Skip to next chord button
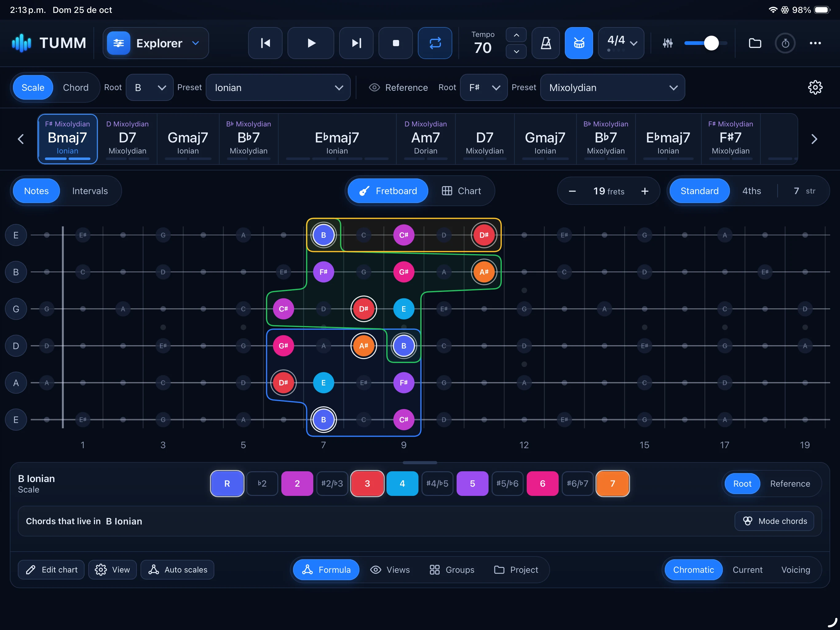The height and width of the screenshot is (630, 840). (x=356, y=43)
